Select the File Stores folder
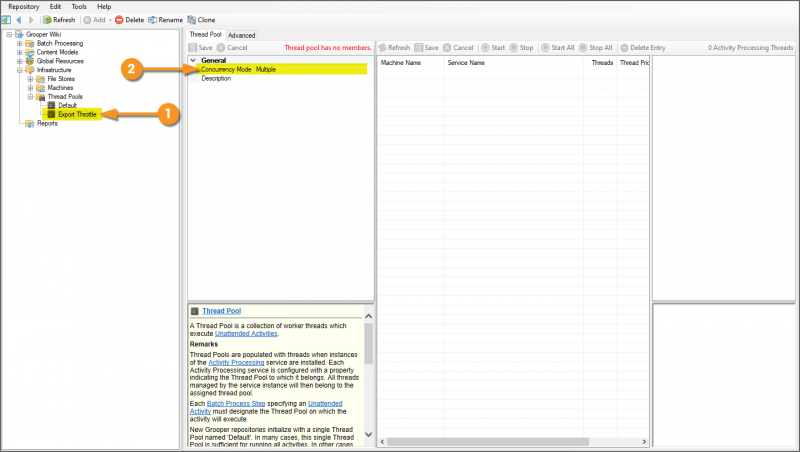800x452 pixels. point(61,79)
